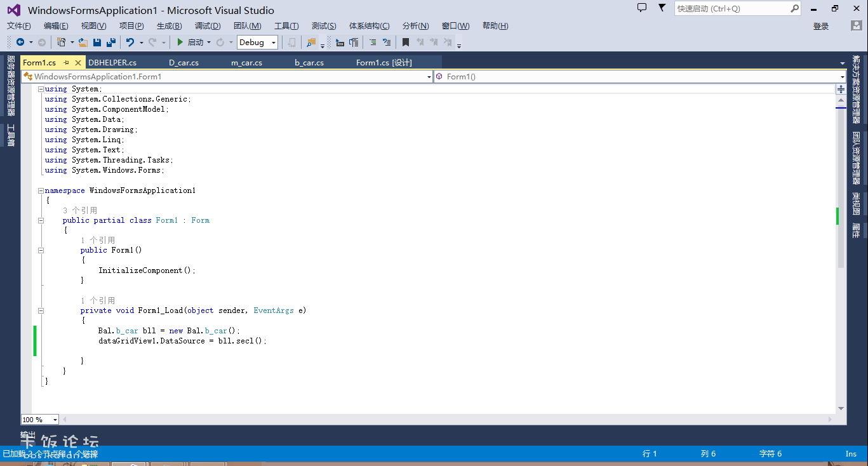Open the 编辑(E) menu
Viewport: 868px width, 466px height.
(x=56, y=26)
